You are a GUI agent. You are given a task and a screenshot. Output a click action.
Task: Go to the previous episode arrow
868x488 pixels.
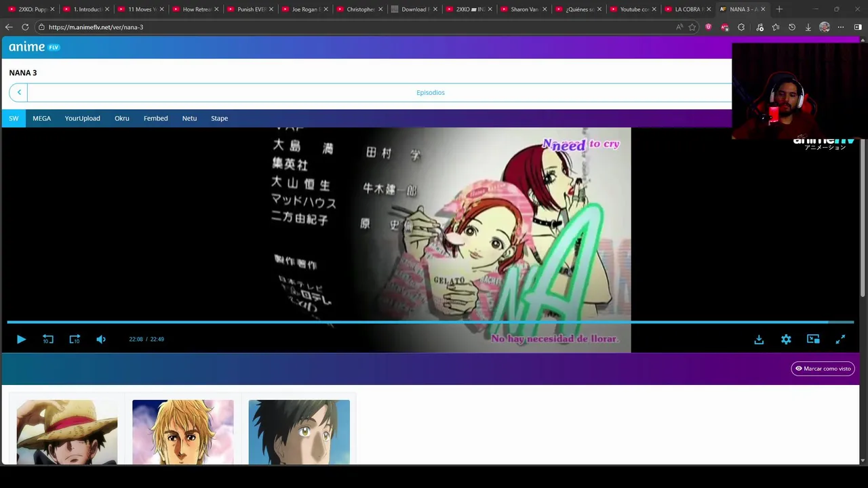coord(19,92)
